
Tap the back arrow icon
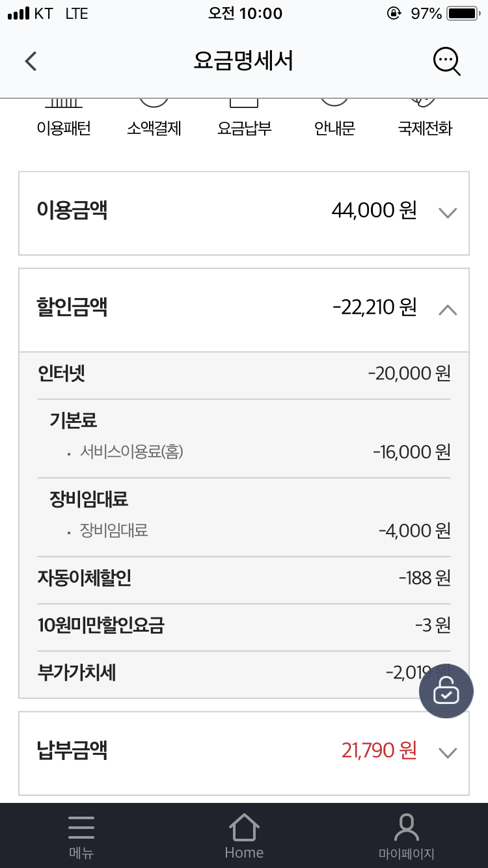tap(31, 61)
